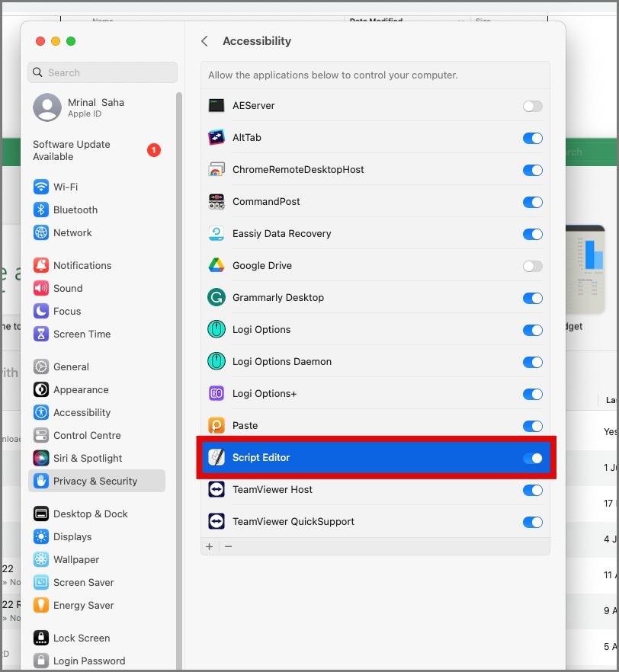Turn off Grammarly Desktop toggle
The height and width of the screenshot is (672, 619).
coord(532,298)
